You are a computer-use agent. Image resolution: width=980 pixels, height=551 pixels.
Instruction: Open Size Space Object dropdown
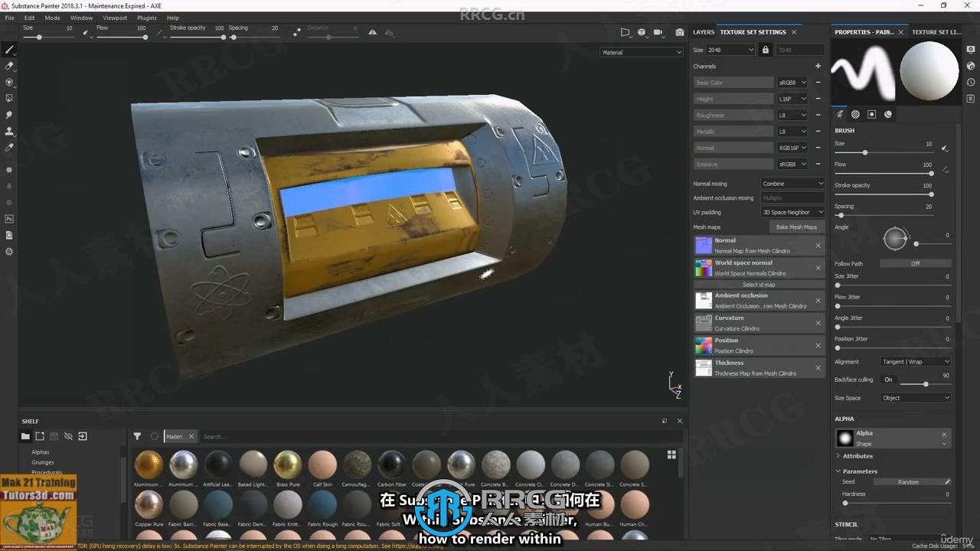(915, 398)
